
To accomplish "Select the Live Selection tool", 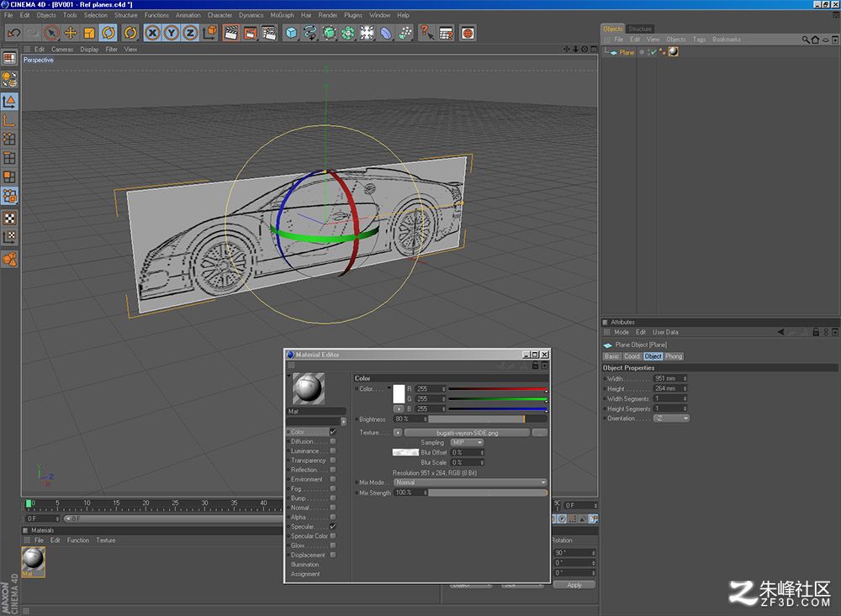I will pos(51,34).
